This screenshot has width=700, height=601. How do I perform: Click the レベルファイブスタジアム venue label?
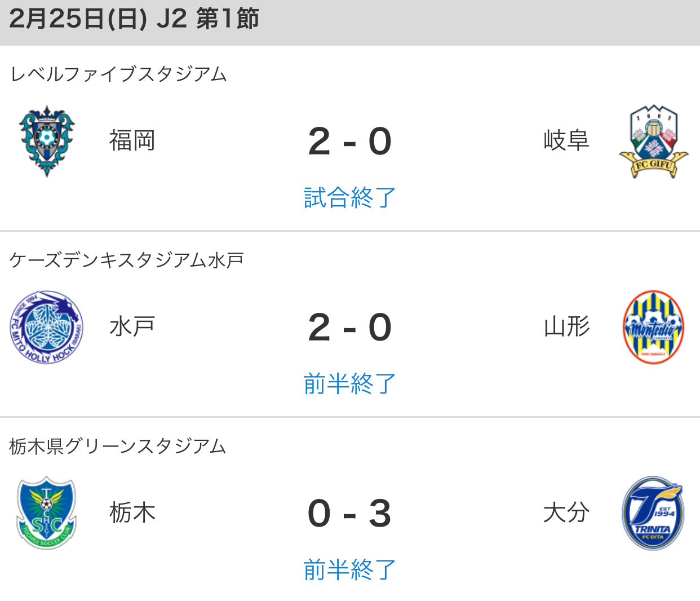118,74
